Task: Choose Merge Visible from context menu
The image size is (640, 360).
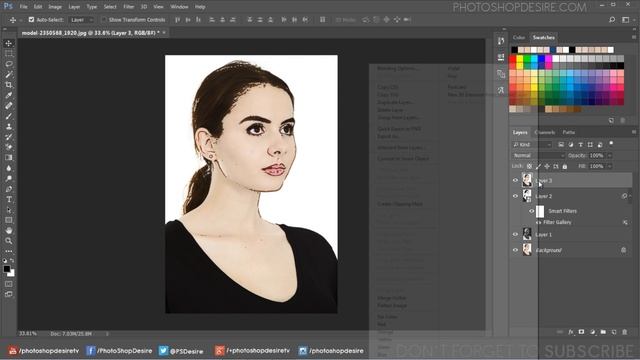Action: [391, 298]
